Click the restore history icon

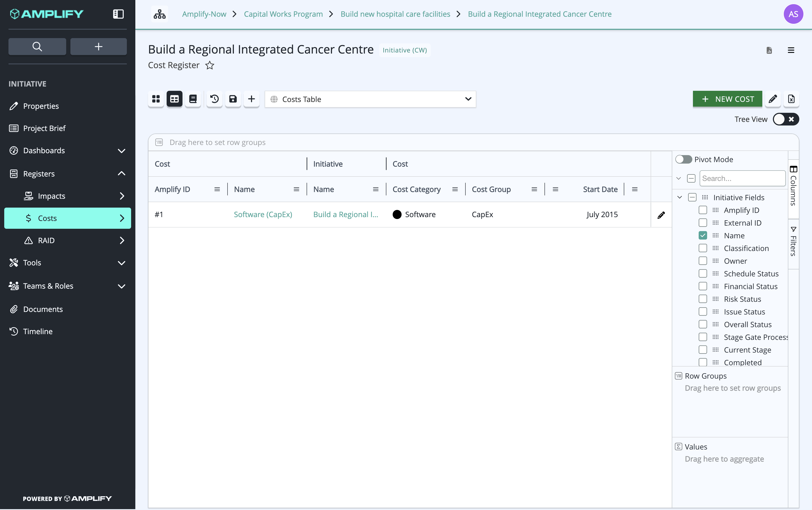[214, 99]
